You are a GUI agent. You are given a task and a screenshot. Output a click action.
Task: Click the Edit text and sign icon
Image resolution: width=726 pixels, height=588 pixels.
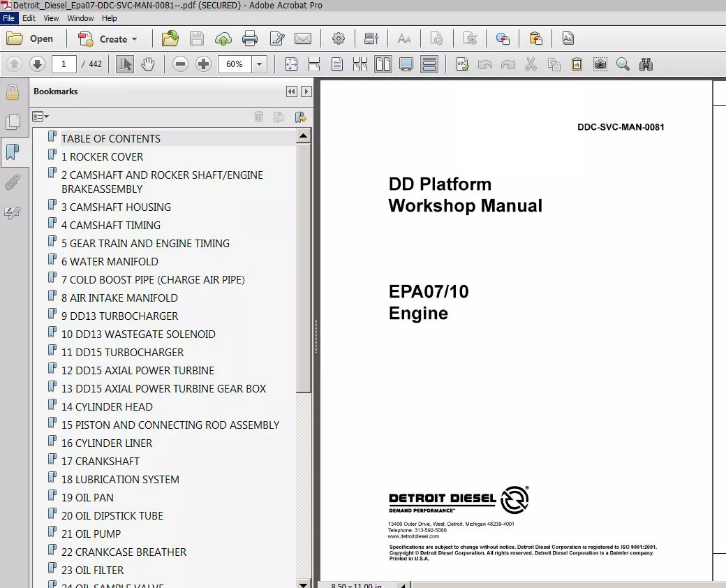click(x=277, y=39)
